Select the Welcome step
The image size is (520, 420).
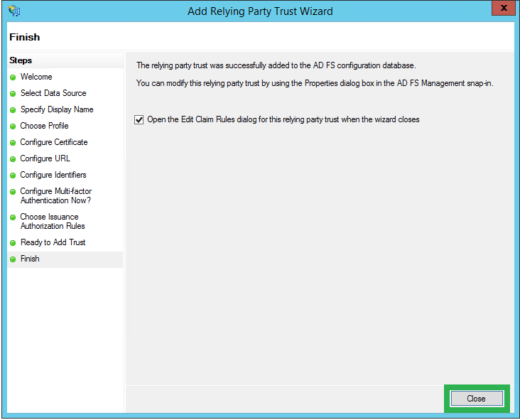click(36, 77)
